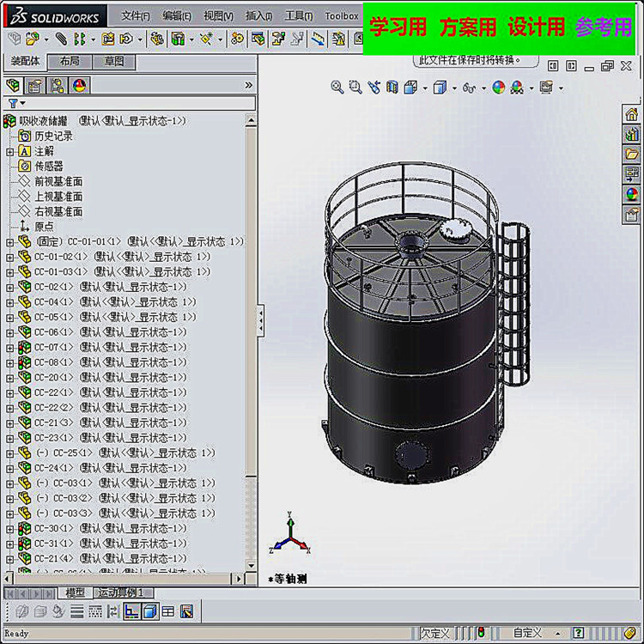Viewport: 644px width, 644px height.
Task: Switch to the 运动算例1 tab
Action: pyautogui.click(x=123, y=592)
